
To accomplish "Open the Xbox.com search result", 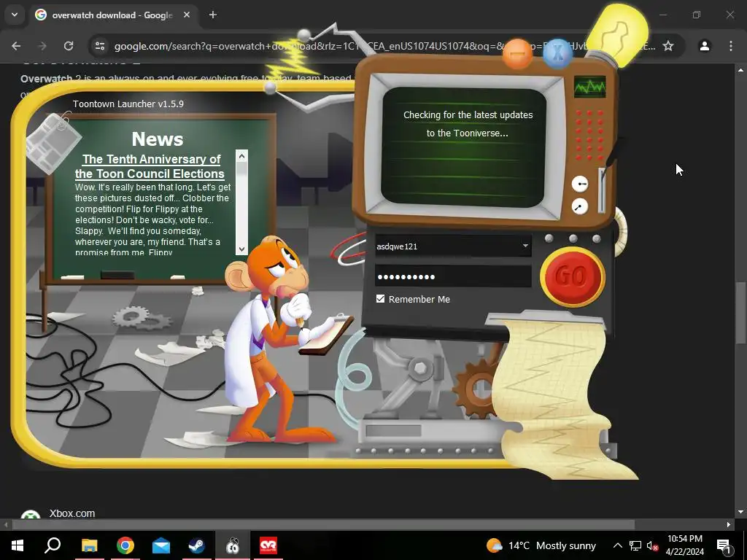I will click(72, 513).
